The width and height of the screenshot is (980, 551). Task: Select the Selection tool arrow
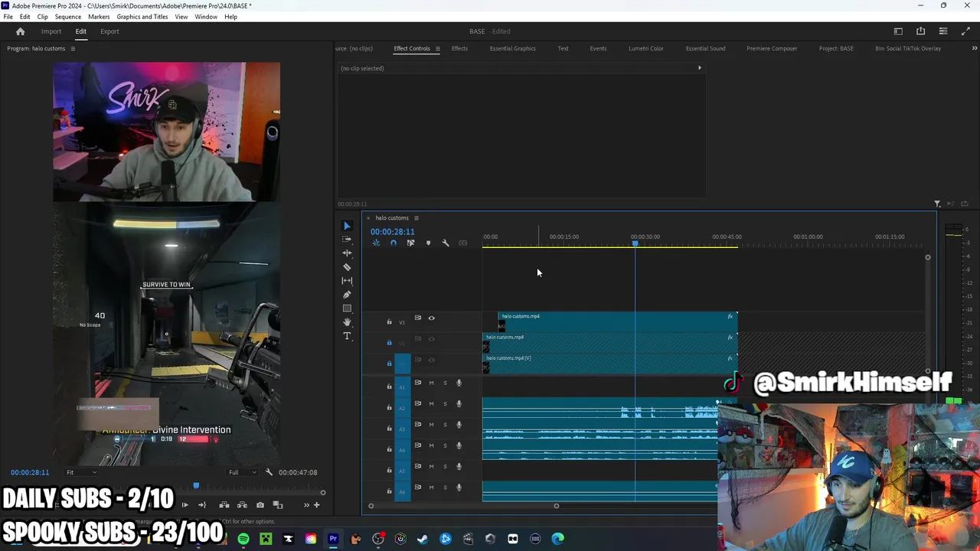(x=347, y=226)
